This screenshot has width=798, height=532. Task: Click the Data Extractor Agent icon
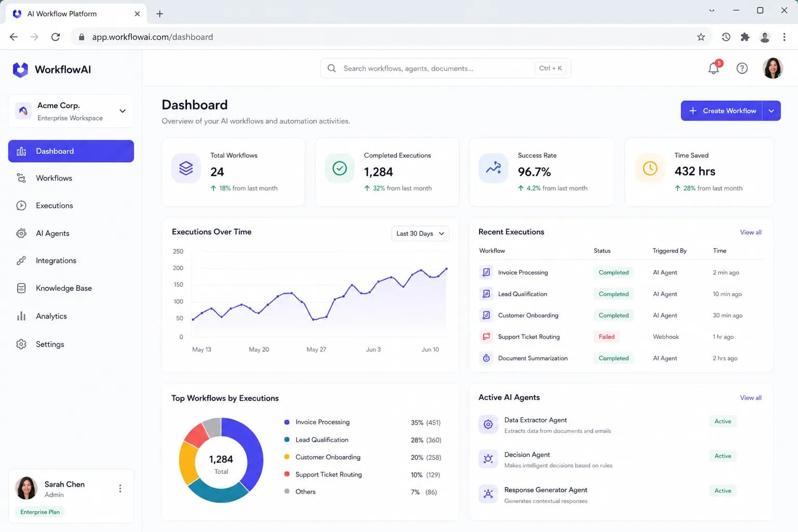[x=488, y=424]
